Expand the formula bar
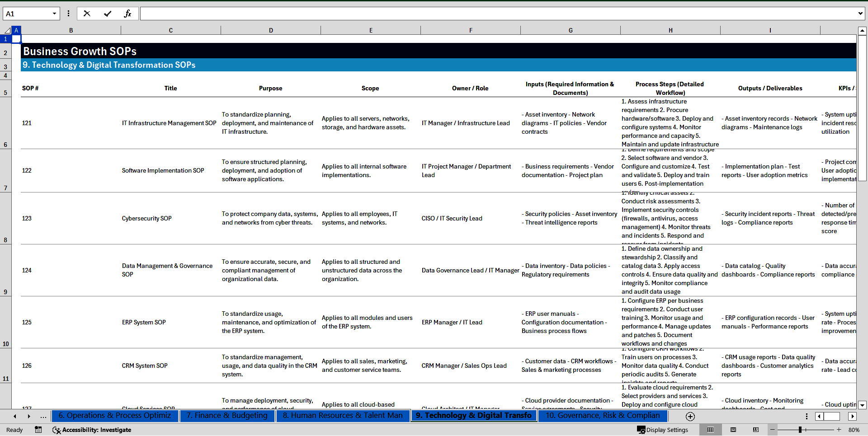The height and width of the screenshot is (436, 868). [x=860, y=14]
